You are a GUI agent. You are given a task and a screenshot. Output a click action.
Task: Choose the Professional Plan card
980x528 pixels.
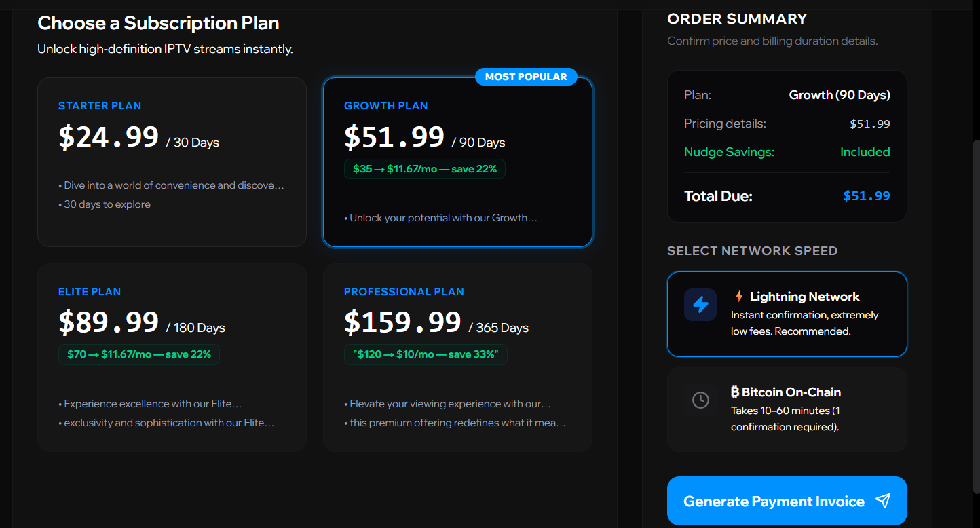click(457, 358)
